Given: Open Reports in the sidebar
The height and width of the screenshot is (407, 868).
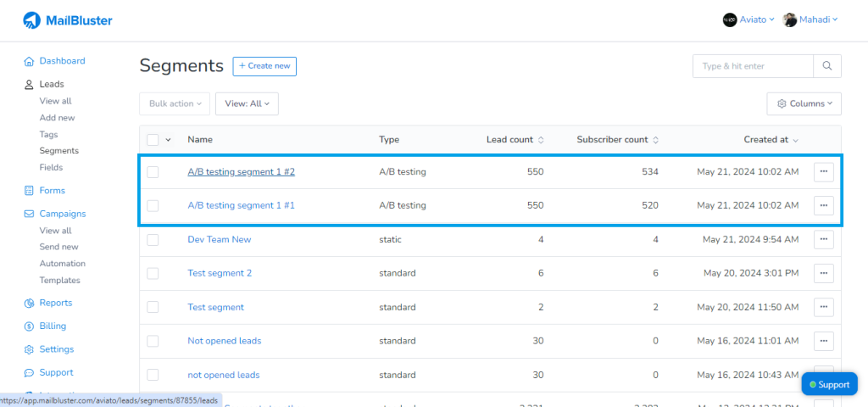Looking at the screenshot, I should tap(56, 303).
